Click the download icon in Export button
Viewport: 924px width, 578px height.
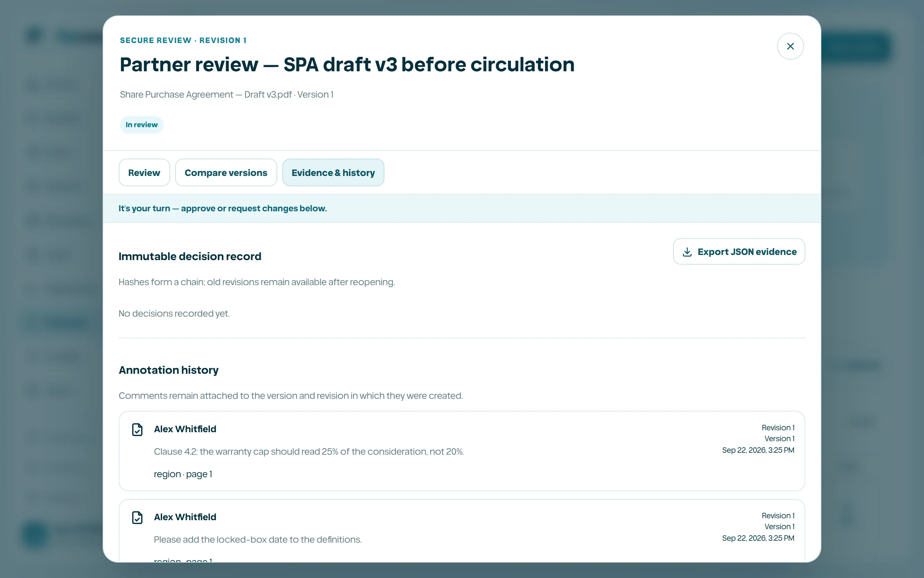(x=687, y=252)
